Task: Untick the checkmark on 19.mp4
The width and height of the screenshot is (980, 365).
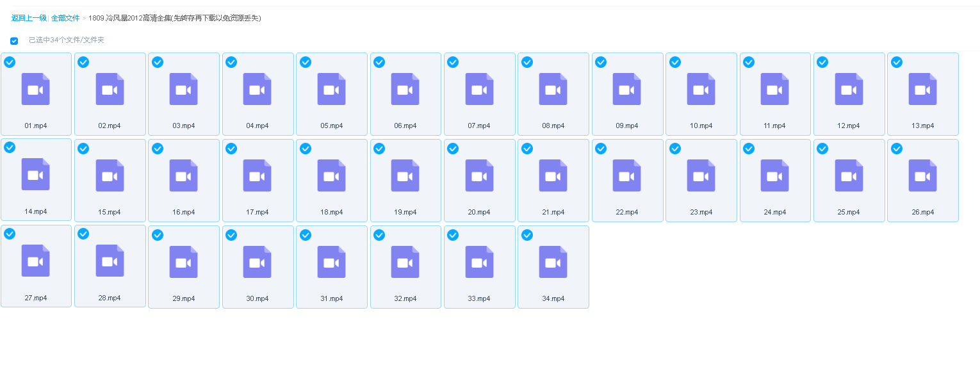Action: (x=379, y=149)
